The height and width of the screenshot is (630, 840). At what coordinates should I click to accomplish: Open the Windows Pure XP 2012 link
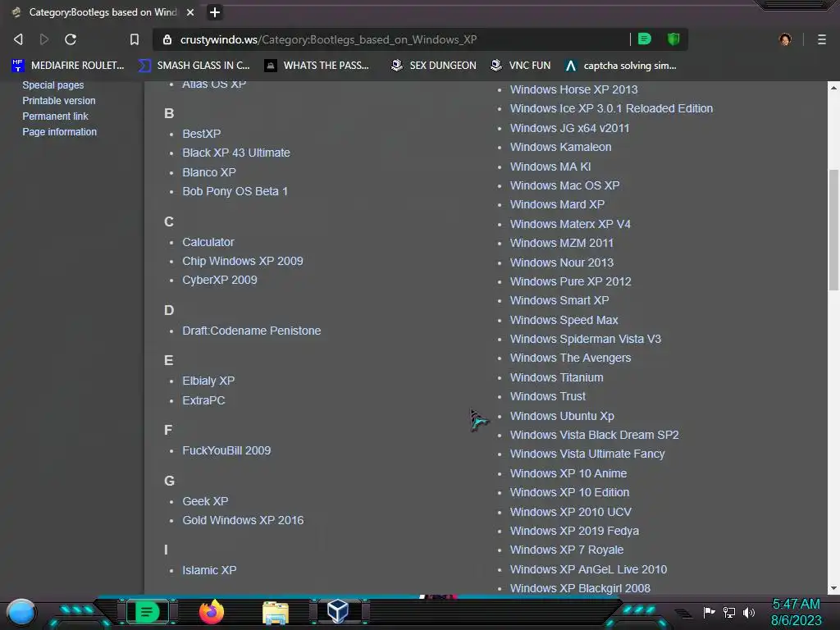[x=571, y=281]
